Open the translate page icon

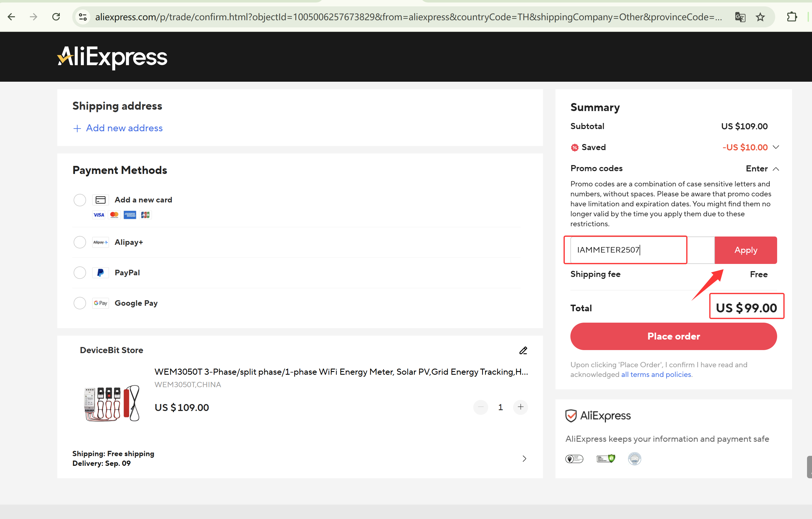click(740, 17)
